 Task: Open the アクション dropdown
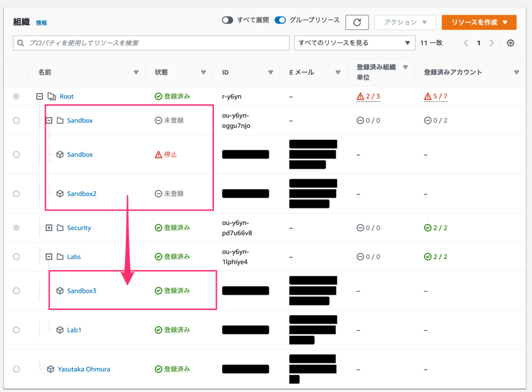(x=405, y=22)
